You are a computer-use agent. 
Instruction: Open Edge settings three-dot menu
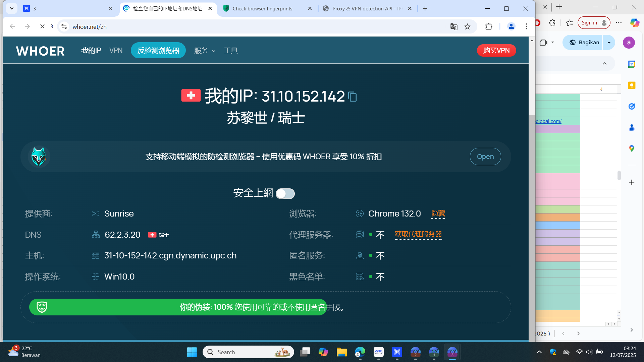619,23
